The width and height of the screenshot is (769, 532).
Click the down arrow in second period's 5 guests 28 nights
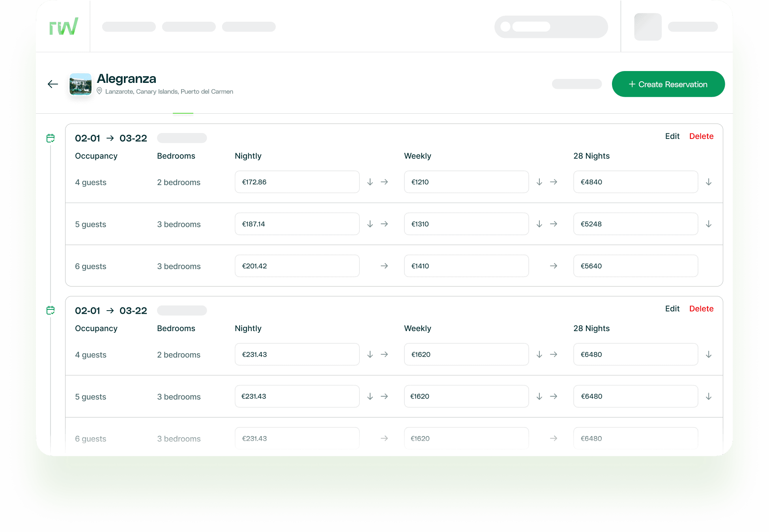pos(709,396)
